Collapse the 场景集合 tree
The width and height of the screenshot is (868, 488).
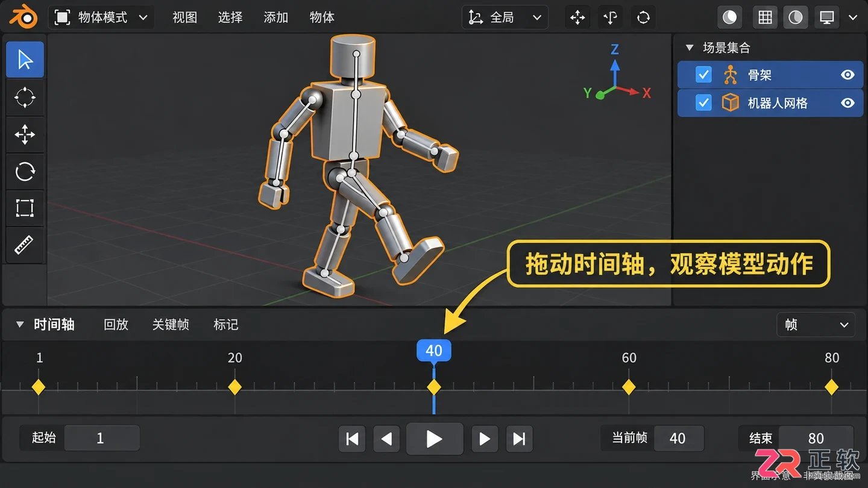click(x=690, y=48)
